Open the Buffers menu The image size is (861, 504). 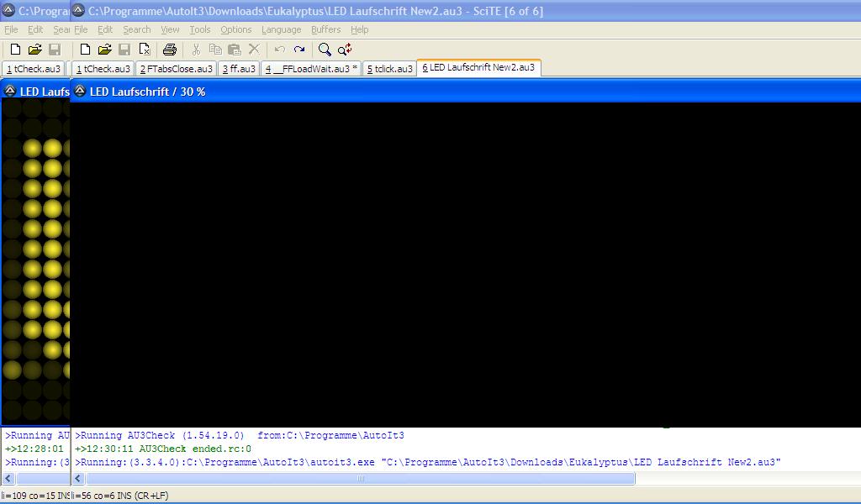coord(325,29)
